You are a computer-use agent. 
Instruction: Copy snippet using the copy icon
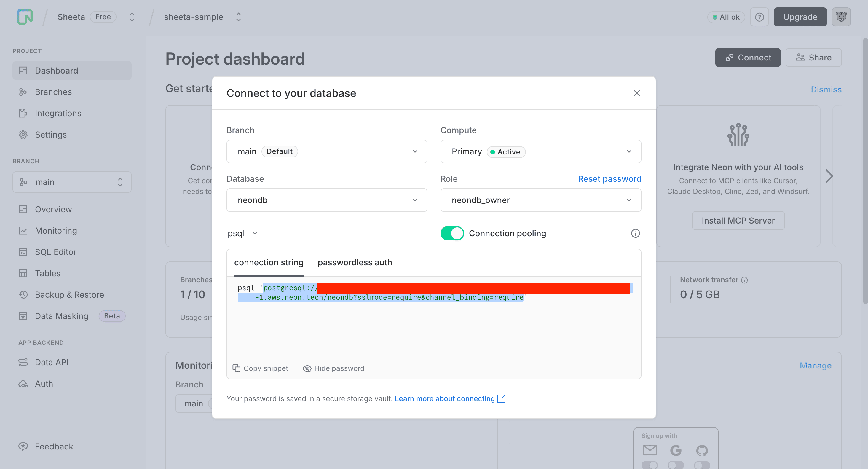236,368
